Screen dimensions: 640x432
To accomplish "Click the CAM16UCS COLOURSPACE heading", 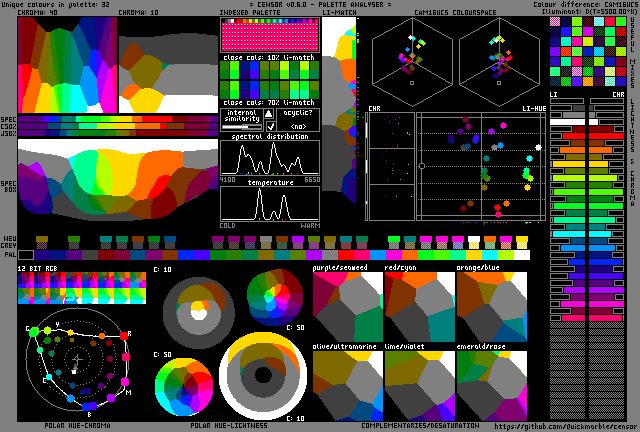I will 455,13.
